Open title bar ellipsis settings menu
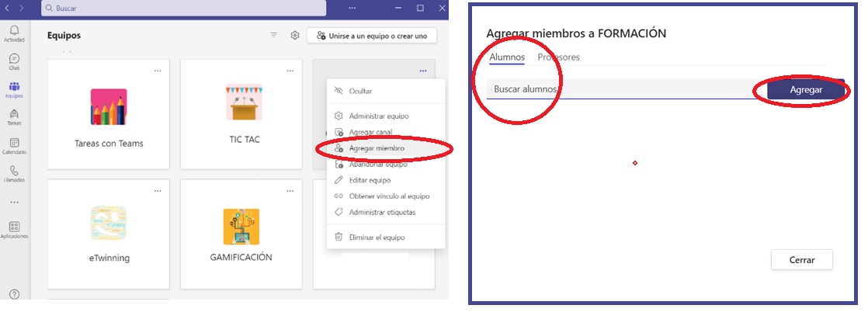This screenshot has width=868, height=319. [x=352, y=8]
